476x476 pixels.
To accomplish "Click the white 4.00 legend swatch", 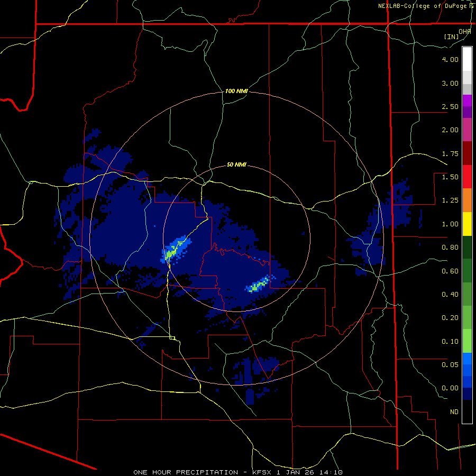I will pos(467,59).
